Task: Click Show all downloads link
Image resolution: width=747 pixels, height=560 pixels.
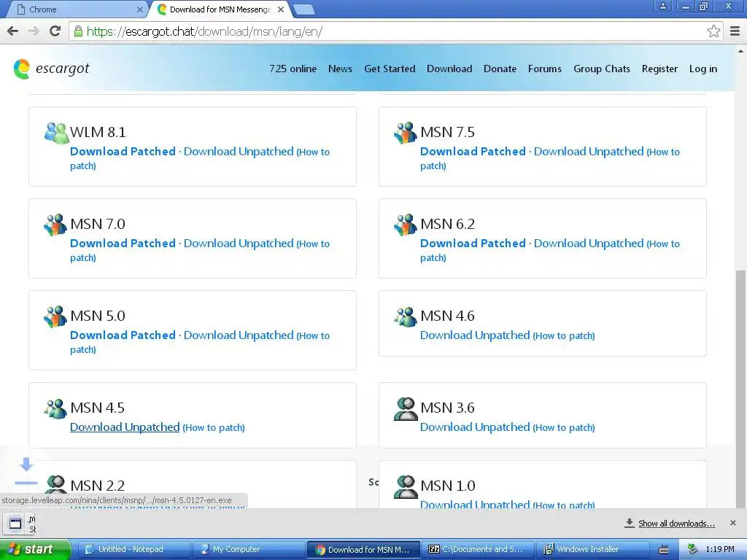Action: click(x=676, y=524)
